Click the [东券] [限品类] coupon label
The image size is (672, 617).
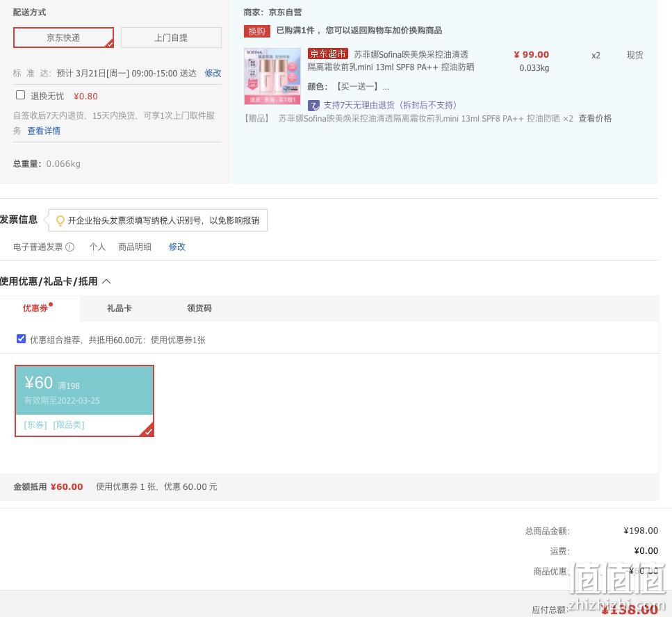(x=54, y=425)
